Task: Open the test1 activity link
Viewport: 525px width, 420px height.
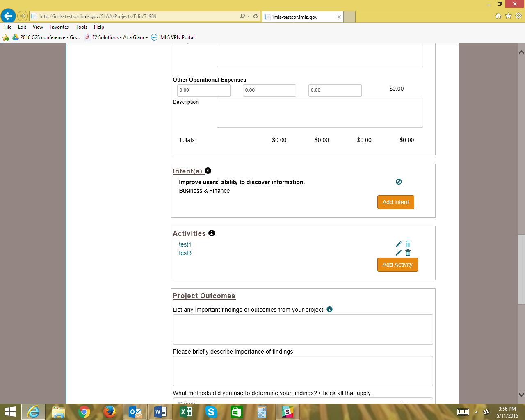Action: coord(185,244)
